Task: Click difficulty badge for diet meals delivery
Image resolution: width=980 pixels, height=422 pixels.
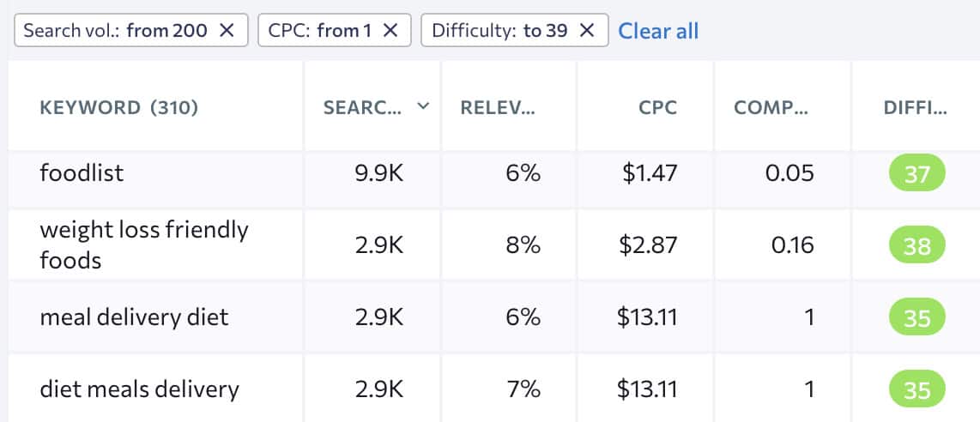Action: 916,390
